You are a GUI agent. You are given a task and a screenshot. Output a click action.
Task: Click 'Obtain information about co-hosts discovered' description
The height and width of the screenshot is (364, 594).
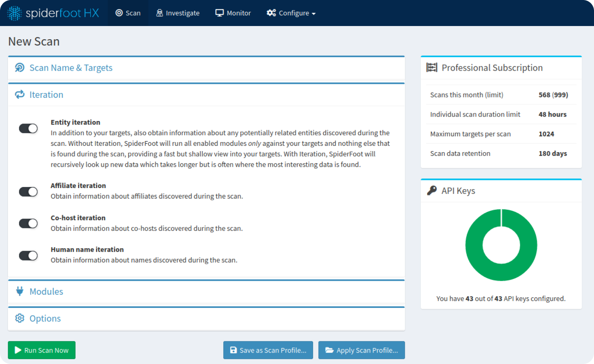click(x=147, y=228)
